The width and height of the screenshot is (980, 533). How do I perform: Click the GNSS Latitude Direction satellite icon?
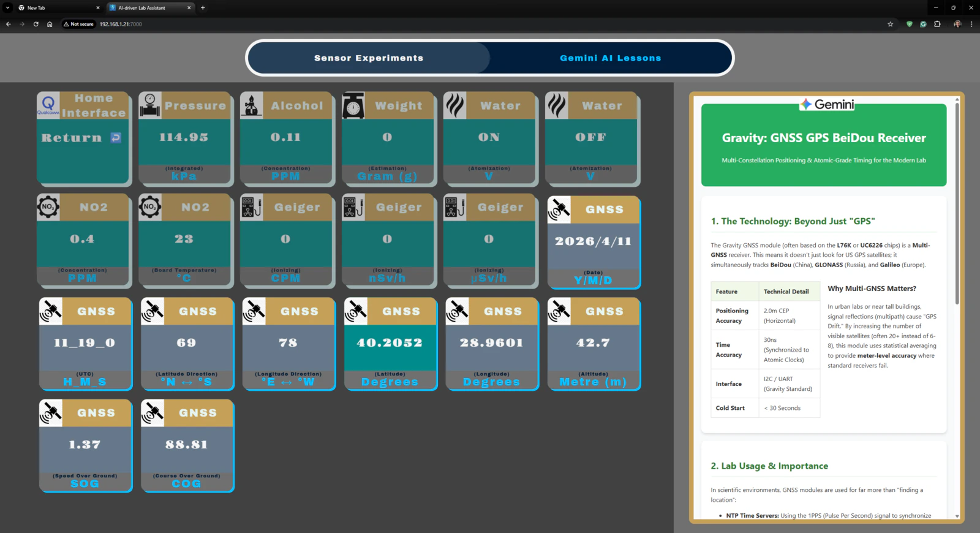pos(153,311)
